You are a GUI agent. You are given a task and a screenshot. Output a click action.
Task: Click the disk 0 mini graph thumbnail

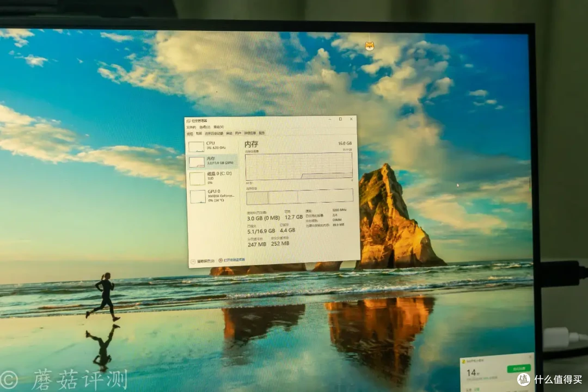pos(197,179)
